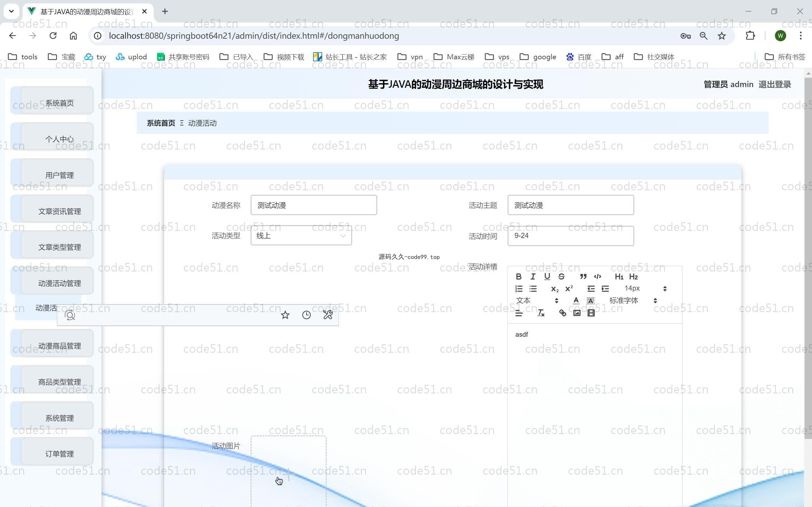Viewport: 812px width, 507px height.
Task: Bookmark this page with the star icon
Action: [722, 35]
